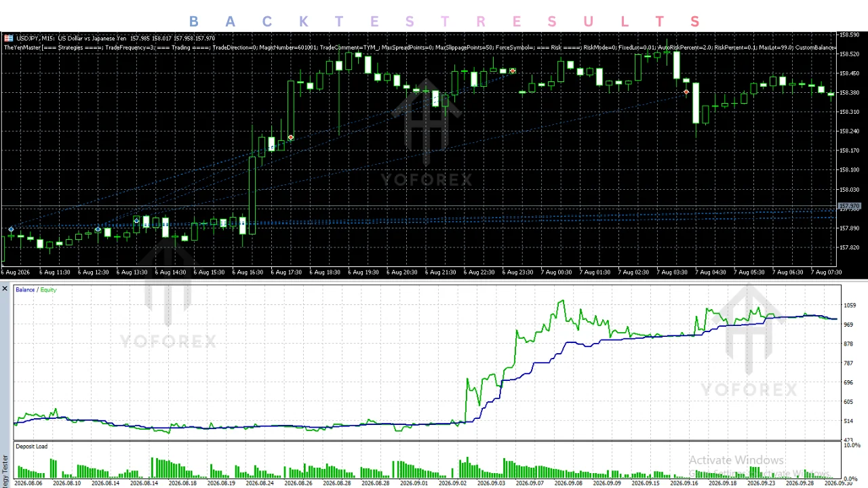Click the '7 Aug 00:30' time axis label
868x488 pixels.
point(556,272)
